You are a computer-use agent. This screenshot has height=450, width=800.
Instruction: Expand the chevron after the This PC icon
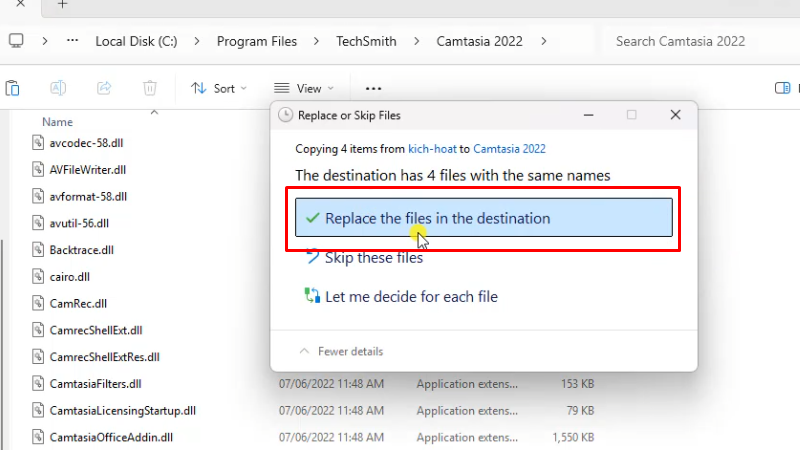click(45, 41)
